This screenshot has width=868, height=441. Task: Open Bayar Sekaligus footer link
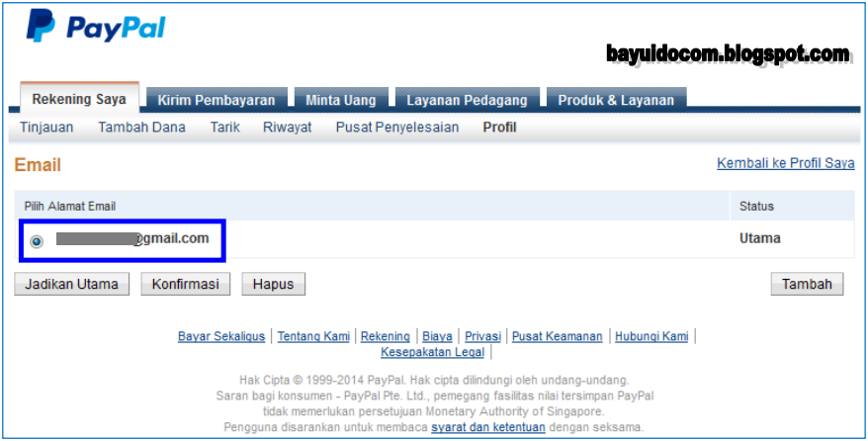click(x=221, y=336)
